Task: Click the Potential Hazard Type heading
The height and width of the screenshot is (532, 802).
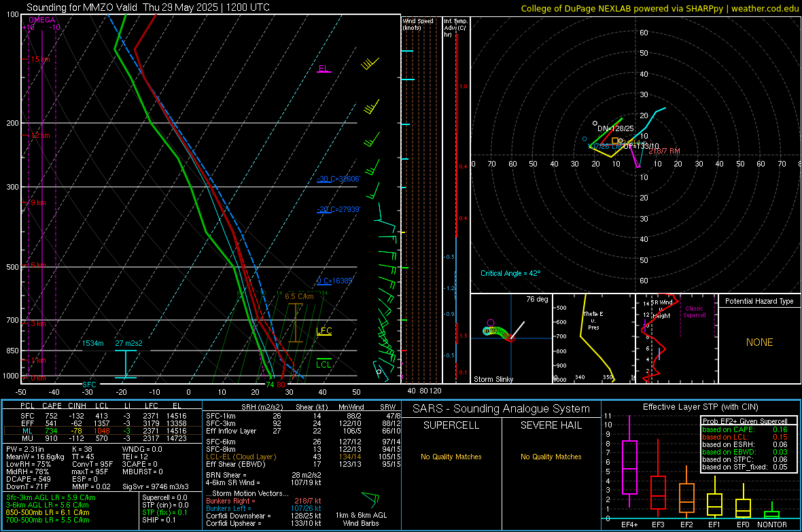Action: [759, 301]
